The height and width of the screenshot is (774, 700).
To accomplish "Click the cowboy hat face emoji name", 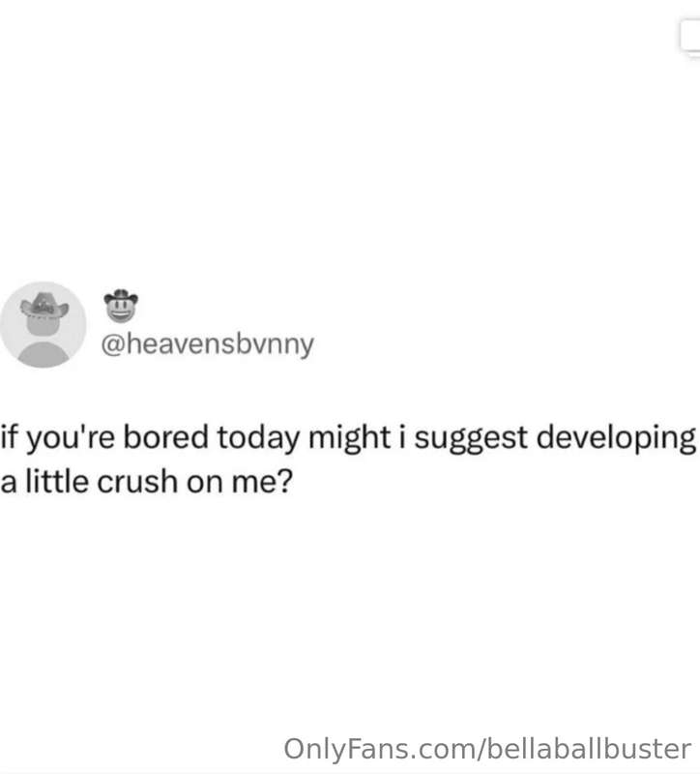I will click(x=121, y=306).
